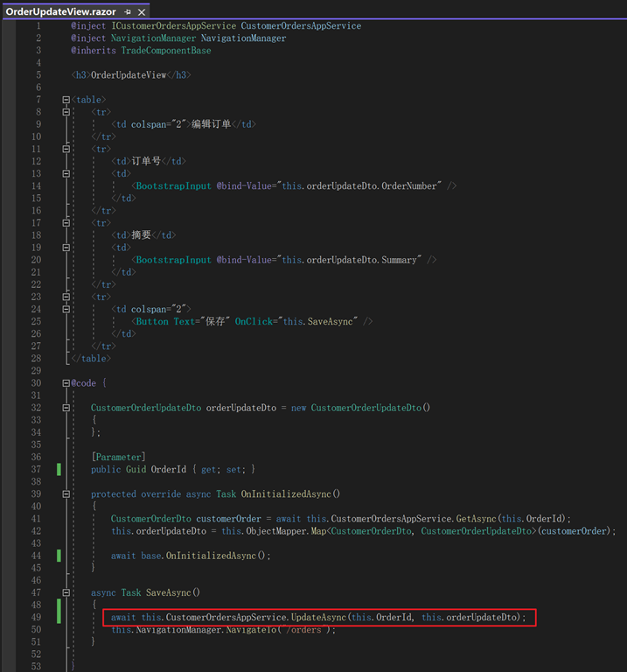Click ObjectMapper.Map on line 42
627x672 pixels.
286,531
